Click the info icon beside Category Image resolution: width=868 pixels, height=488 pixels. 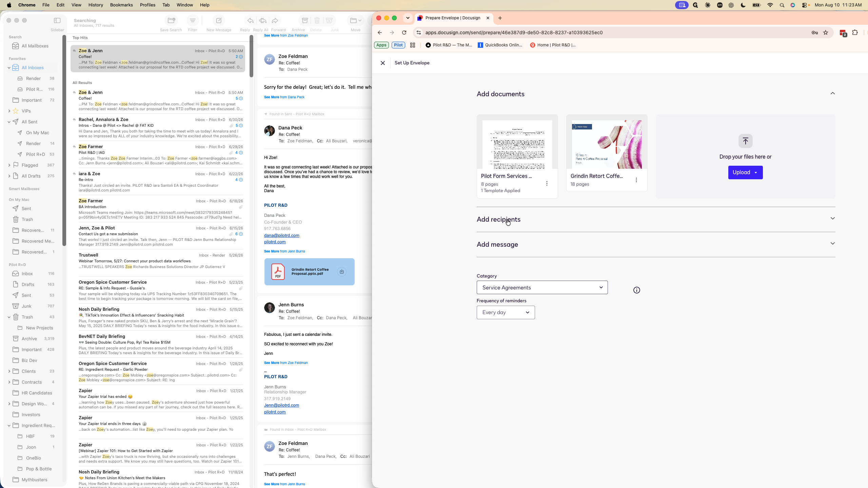(x=637, y=290)
